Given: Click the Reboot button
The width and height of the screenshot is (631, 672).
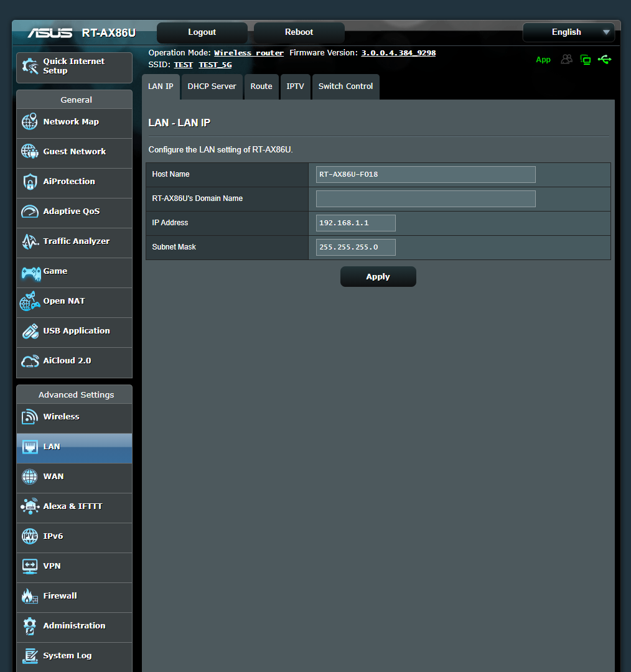Looking at the screenshot, I should tap(299, 32).
